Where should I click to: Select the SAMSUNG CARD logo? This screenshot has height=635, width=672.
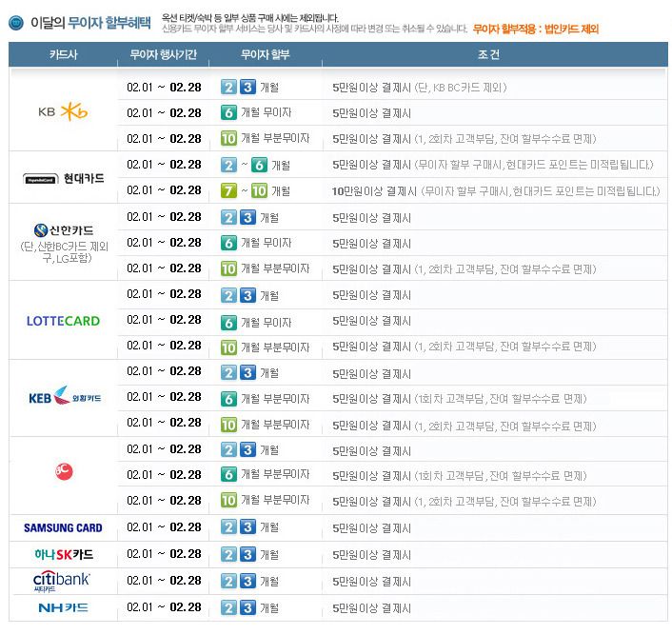pyautogui.click(x=63, y=527)
